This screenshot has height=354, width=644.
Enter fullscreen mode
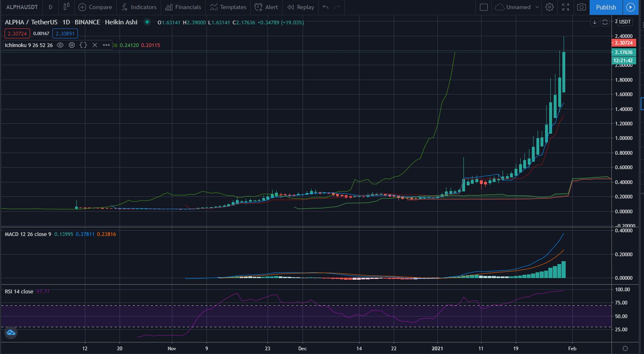pyautogui.click(x=566, y=7)
